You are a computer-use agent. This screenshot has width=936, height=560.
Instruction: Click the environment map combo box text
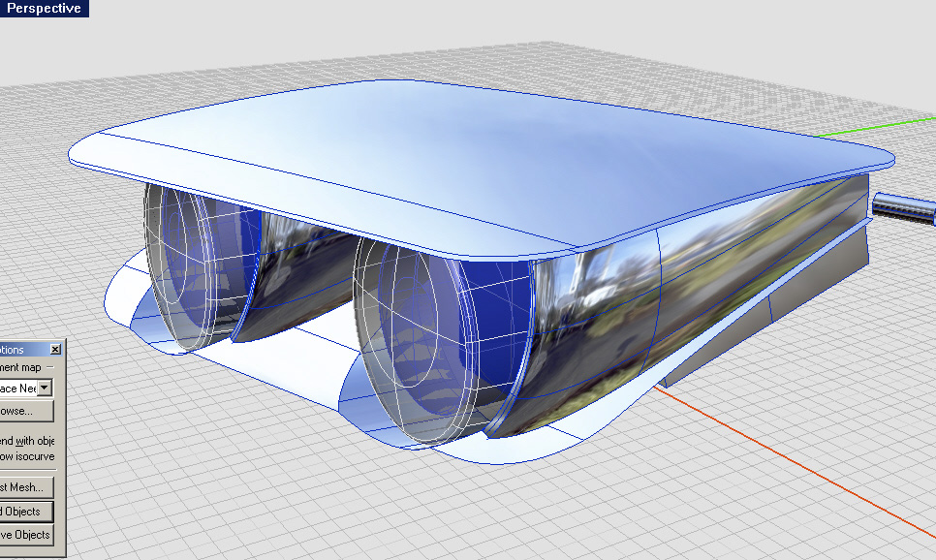tap(17, 388)
